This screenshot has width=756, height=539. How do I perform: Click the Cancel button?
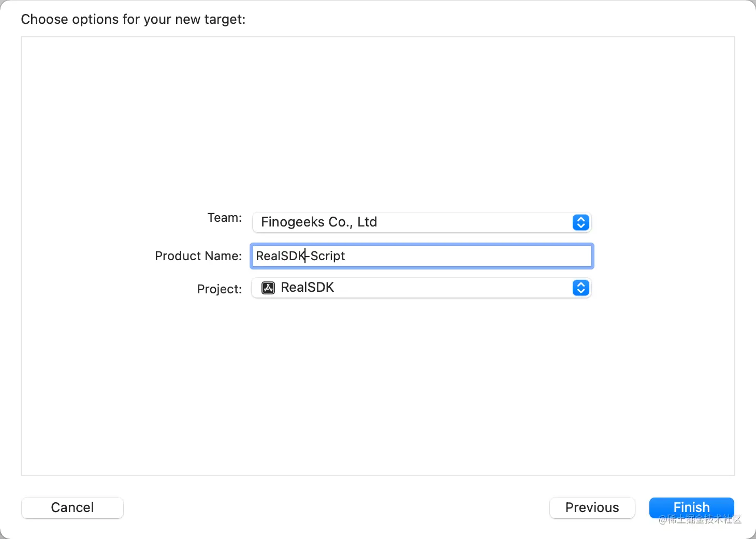[x=72, y=507]
